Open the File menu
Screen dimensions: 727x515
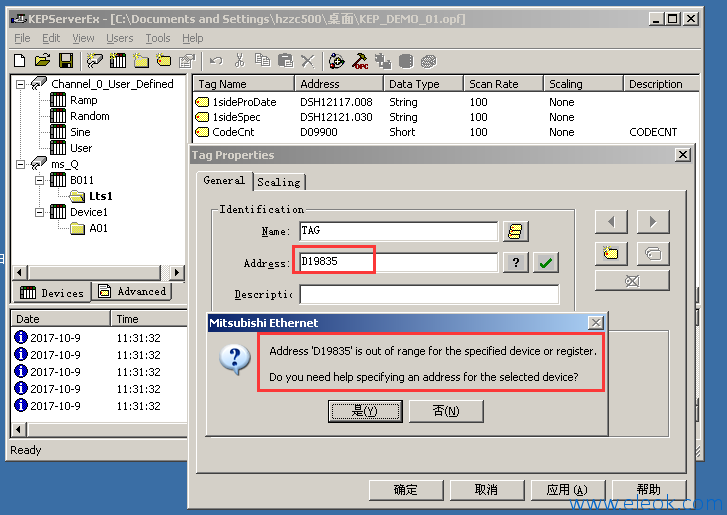(22, 38)
